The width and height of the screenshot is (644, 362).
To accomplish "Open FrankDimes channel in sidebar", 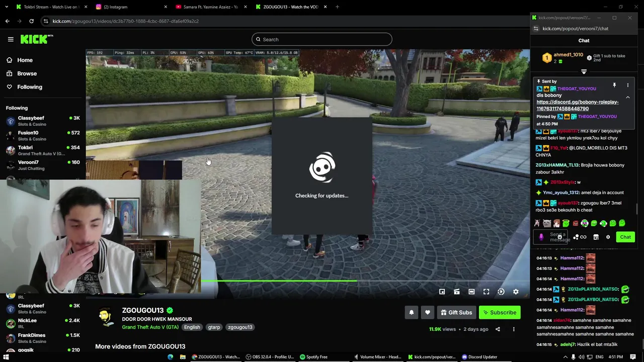I will coord(43,338).
